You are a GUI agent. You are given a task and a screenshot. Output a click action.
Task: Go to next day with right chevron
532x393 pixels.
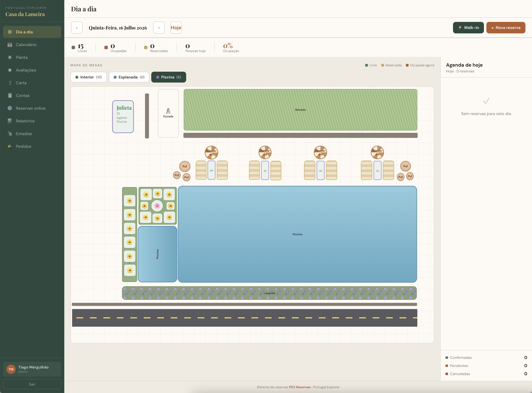tap(159, 28)
